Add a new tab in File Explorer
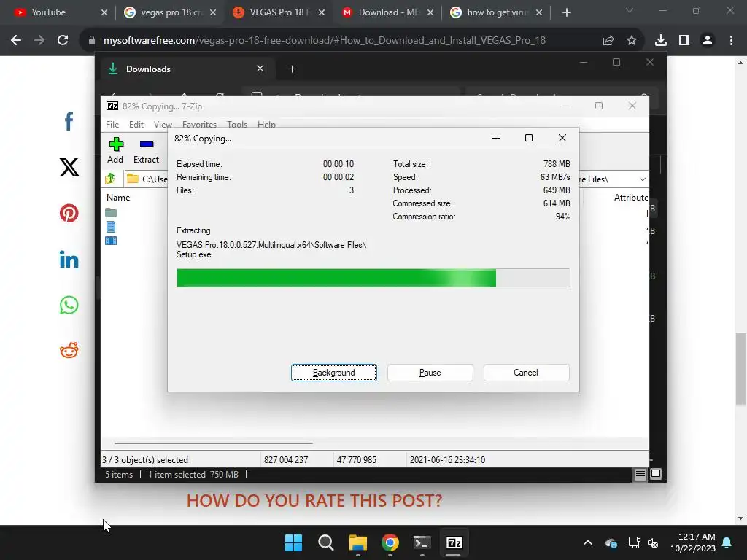747x560 pixels. [x=292, y=69]
